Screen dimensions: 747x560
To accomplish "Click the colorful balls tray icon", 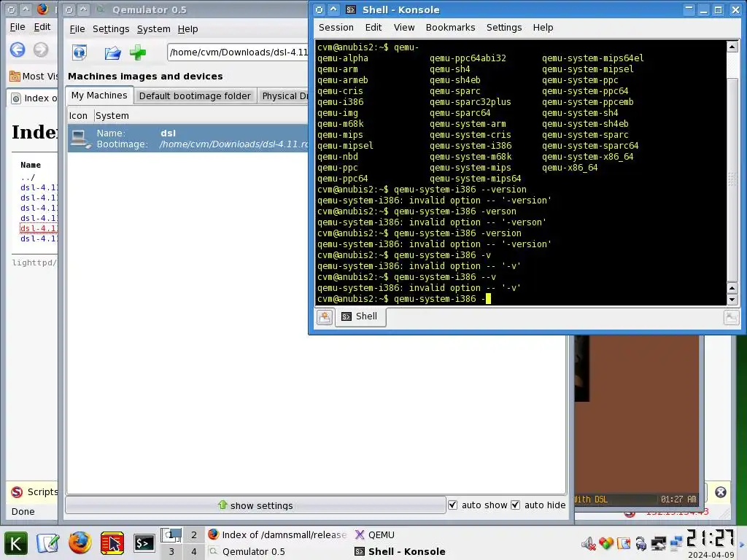I will (606, 543).
